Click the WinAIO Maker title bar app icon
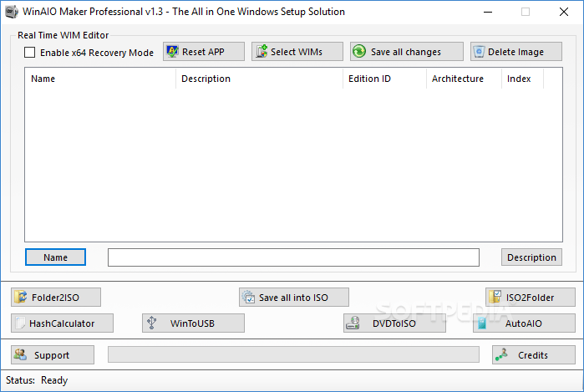Screen dimensions: 584x392 pos(12,12)
